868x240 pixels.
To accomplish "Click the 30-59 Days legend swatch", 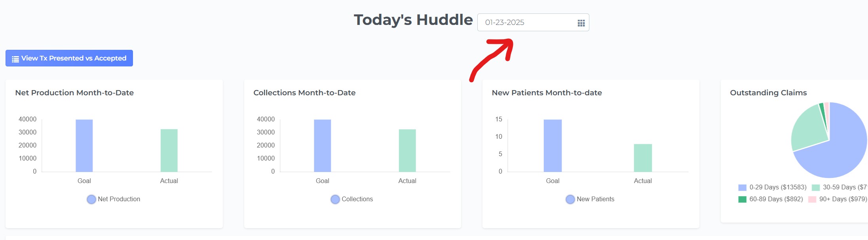I will tap(816, 187).
